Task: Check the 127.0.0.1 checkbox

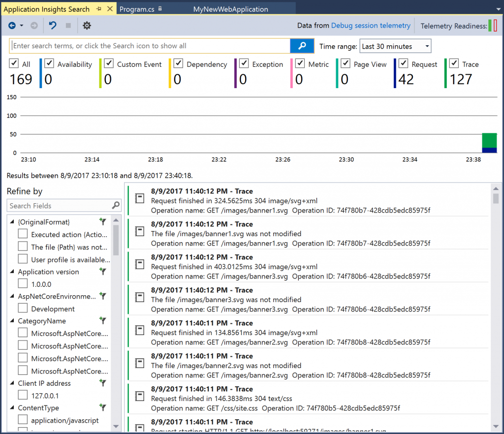Action: click(23, 395)
